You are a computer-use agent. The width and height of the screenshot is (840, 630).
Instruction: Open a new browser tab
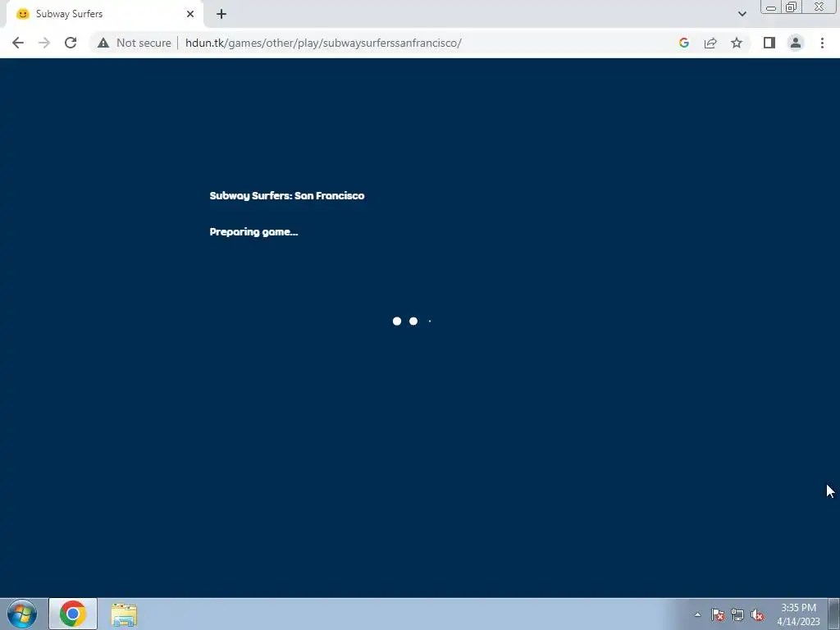coord(221,14)
